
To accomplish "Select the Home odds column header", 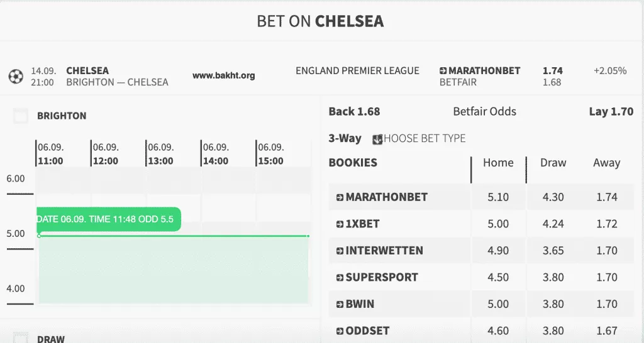I will pos(498,163).
